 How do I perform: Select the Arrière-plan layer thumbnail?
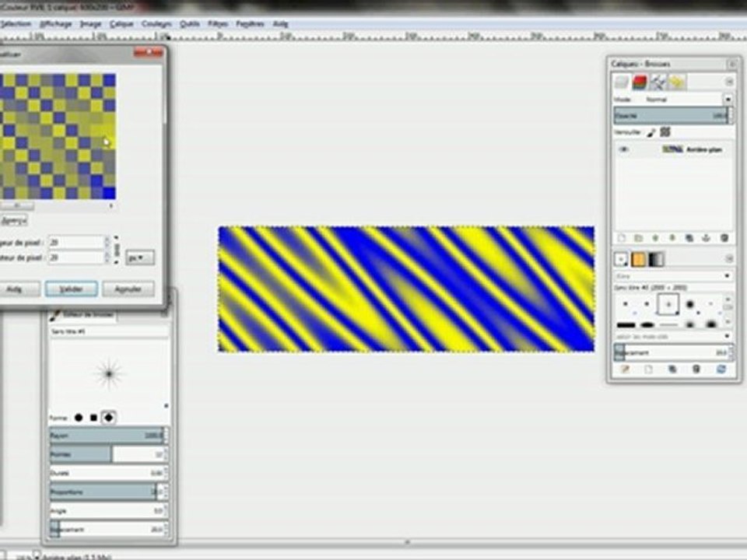coord(672,149)
